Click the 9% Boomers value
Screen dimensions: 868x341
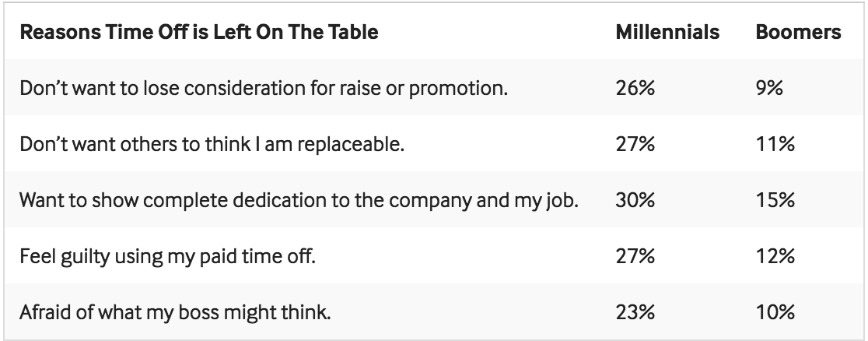[x=768, y=88]
